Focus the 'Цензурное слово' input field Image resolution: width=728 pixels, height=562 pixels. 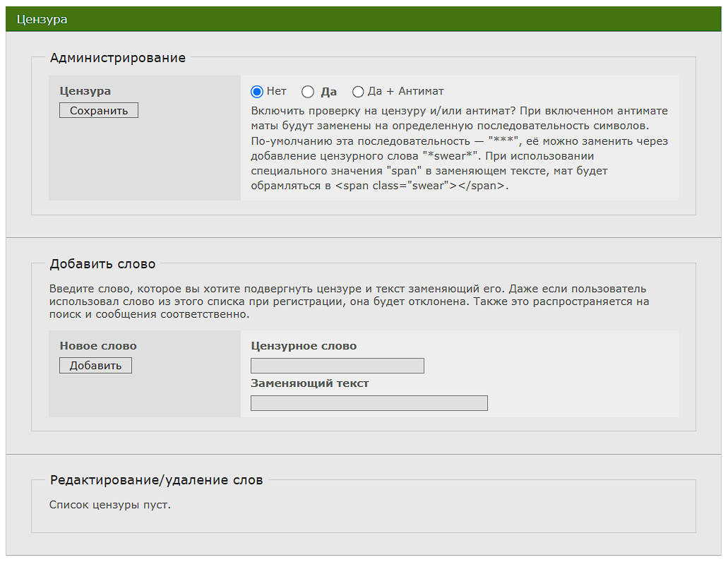[338, 366]
